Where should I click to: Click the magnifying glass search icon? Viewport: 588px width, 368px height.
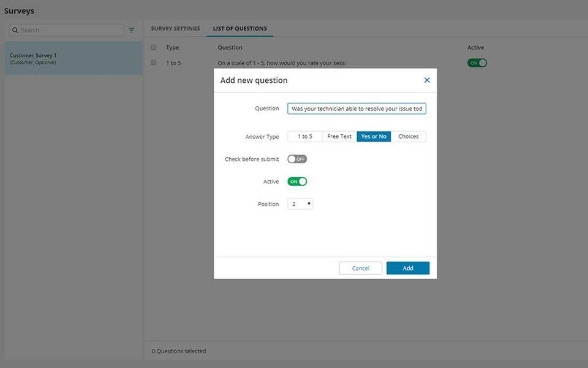pos(15,29)
